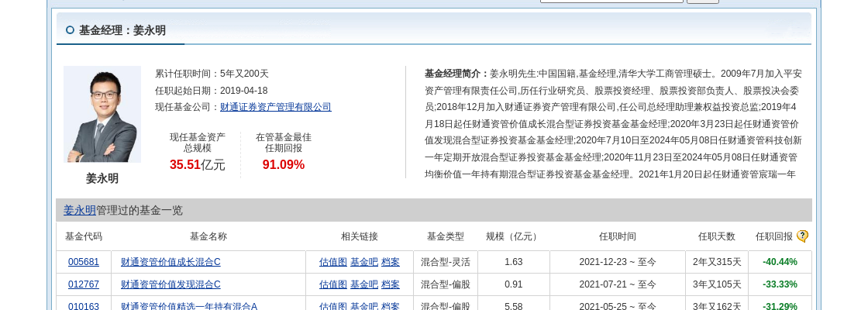Open fund code 010163 link
The image size is (868, 310).
(84, 306)
